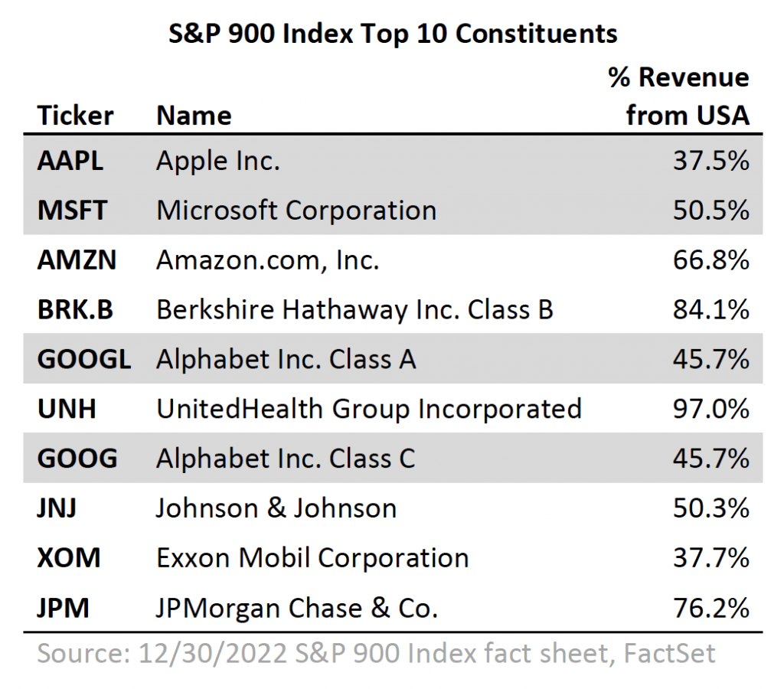This screenshot has height=689, width=784.
Task: Click Alphabet Inc. Class A name
Action: tap(286, 360)
